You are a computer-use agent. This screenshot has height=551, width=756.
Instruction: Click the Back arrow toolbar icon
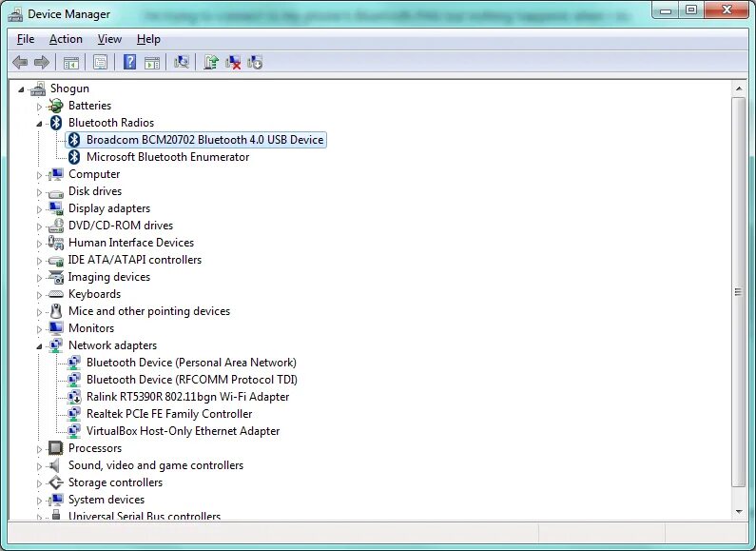coord(20,62)
